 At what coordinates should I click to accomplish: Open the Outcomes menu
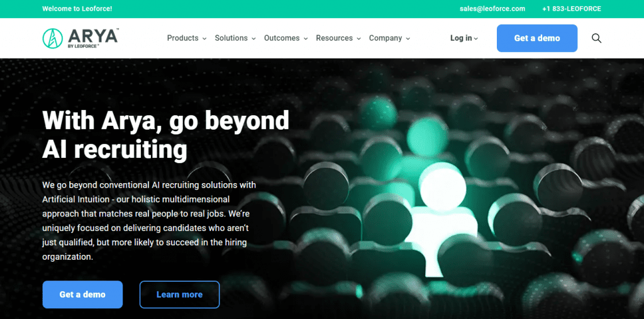[x=286, y=38]
